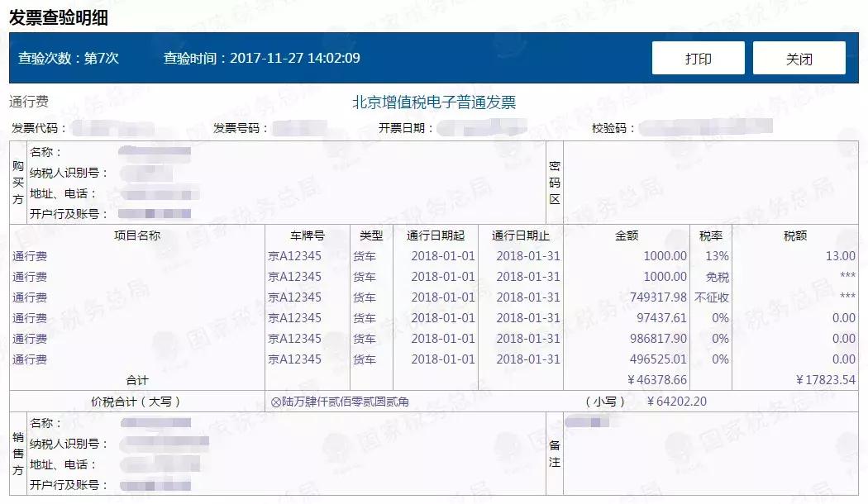Select the 发票号码 field value
The image size is (868, 504).
(x=299, y=130)
